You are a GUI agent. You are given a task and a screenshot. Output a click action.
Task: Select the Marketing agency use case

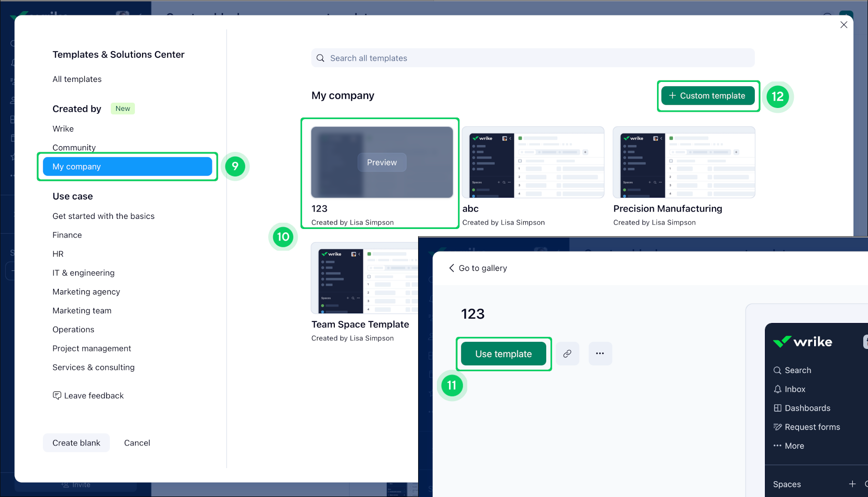86,292
